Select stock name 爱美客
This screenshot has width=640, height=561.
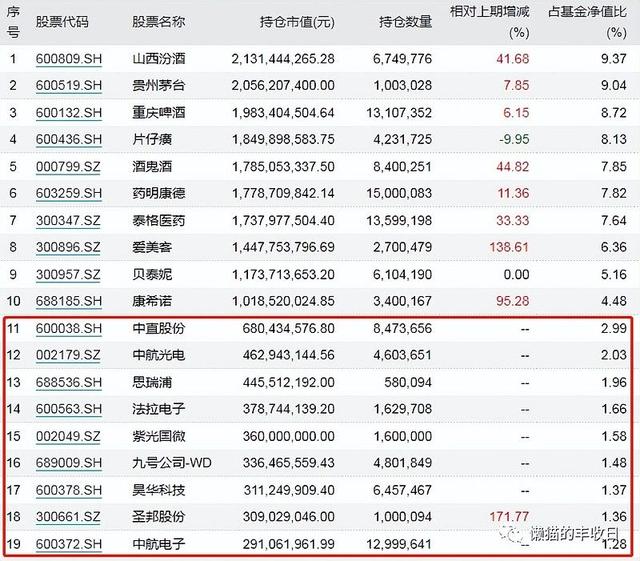pyautogui.click(x=152, y=247)
